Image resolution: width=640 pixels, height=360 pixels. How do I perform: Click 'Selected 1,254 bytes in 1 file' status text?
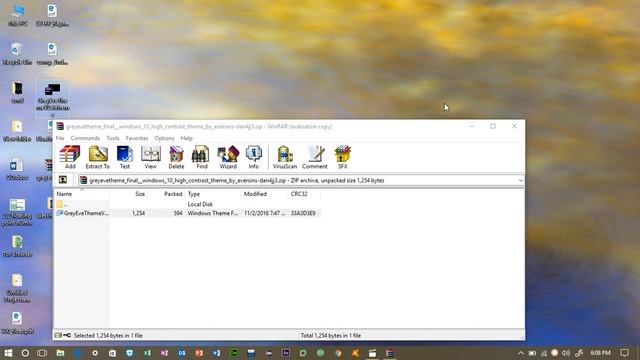click(108, 335)
